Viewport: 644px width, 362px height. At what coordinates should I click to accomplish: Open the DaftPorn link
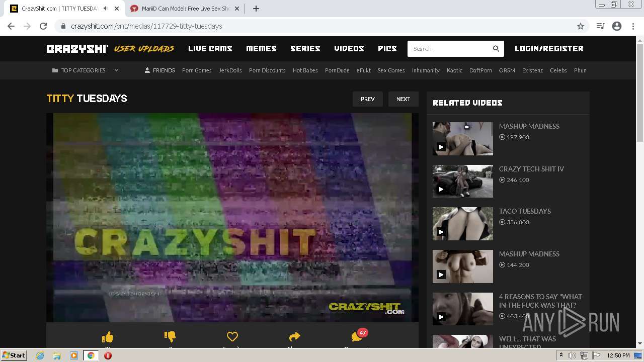480,70
